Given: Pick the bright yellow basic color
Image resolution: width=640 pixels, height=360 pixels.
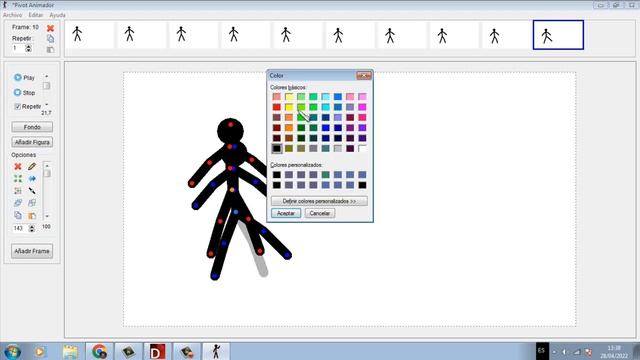Looking at the screenshot, I should (289, 107).
